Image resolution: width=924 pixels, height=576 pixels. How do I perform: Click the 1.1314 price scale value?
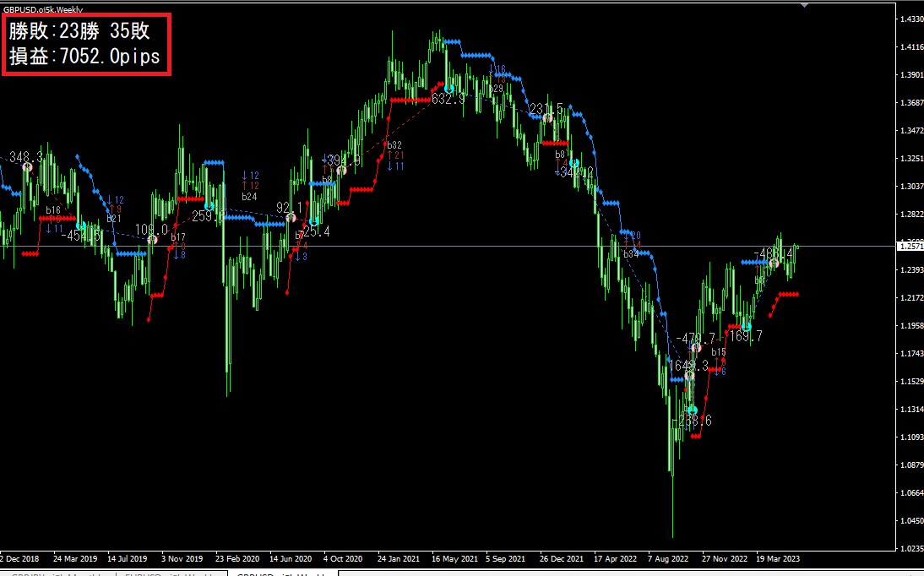pos(911,409)
